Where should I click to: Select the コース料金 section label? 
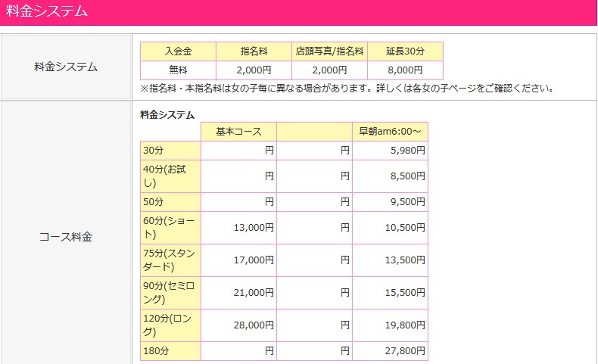point(66,236)
